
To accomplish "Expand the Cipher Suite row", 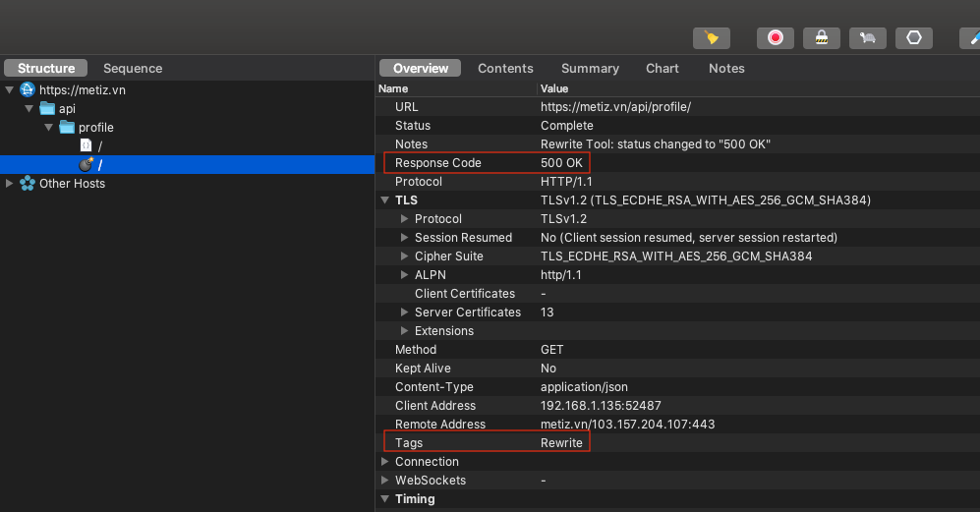I will coord(404,256).
